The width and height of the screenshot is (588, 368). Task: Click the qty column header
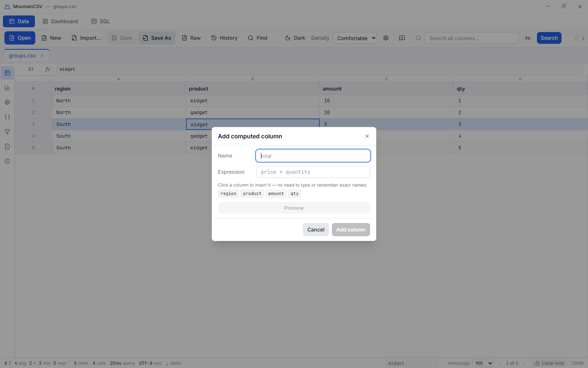point(520,89)
